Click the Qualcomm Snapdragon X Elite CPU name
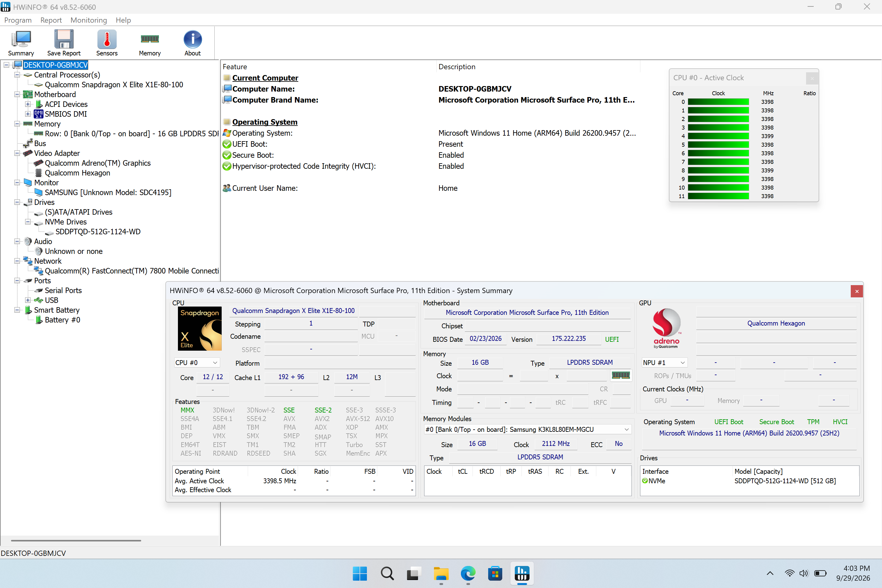Viewport: 882px width, 588px height. click(x=293, y=311)
